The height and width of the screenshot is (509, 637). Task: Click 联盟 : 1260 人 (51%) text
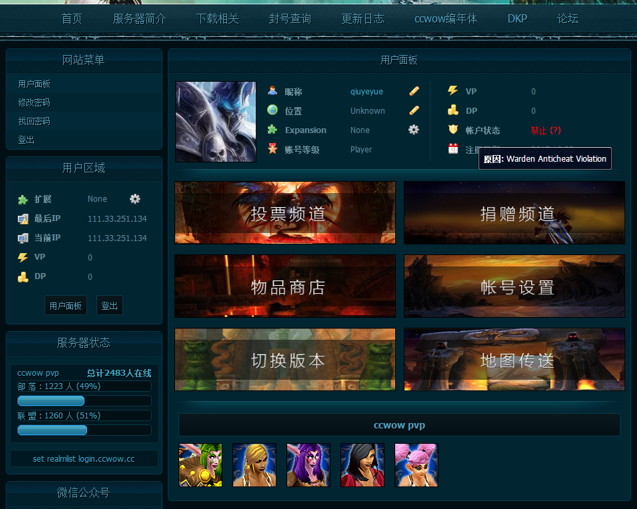coord(59,416)
